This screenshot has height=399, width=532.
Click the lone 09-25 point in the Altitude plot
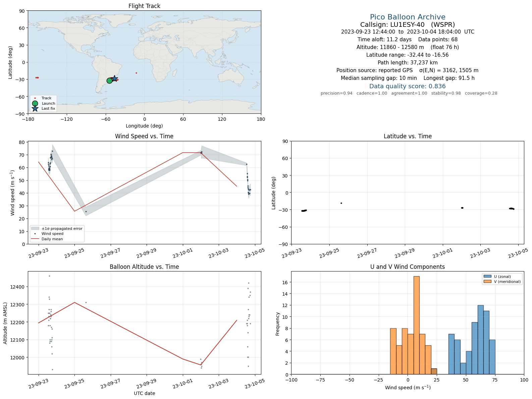click(86, 302)
